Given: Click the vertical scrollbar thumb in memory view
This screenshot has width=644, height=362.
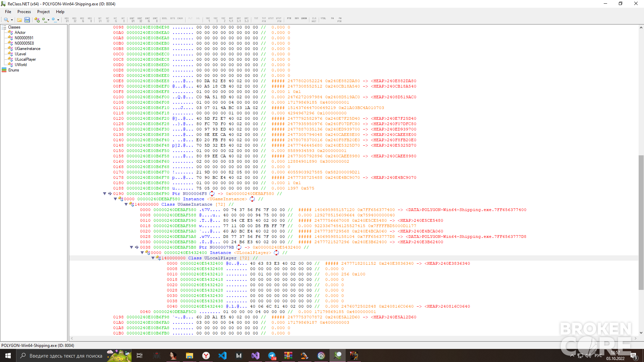Looking at the screenshot, I should point(641,222).
